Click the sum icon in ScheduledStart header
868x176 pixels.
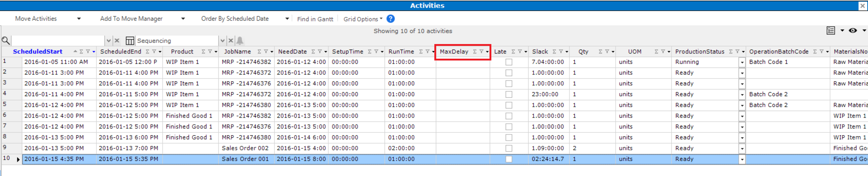coord(82,52)
